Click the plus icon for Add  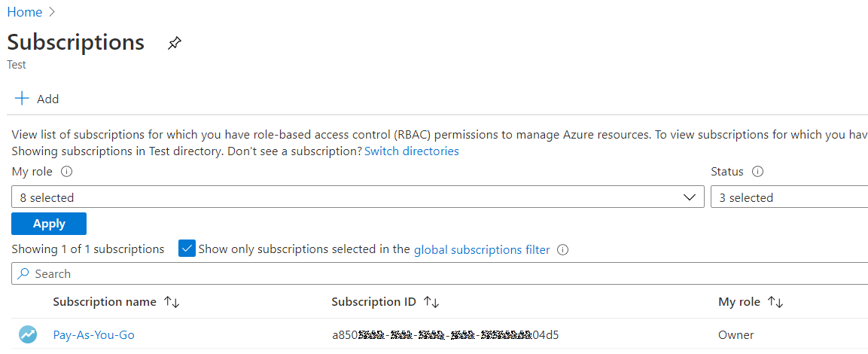(22, 99)
